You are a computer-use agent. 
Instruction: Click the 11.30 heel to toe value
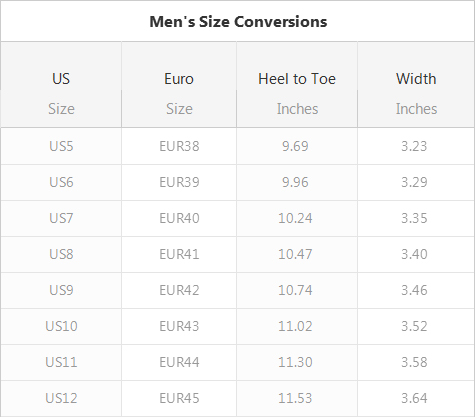(x=295, y=362)
